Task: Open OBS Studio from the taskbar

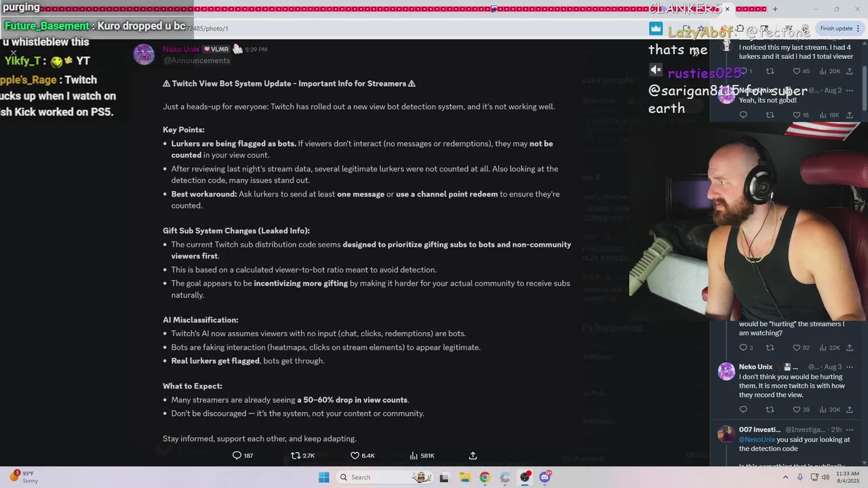Action: (x=525, y=477)
